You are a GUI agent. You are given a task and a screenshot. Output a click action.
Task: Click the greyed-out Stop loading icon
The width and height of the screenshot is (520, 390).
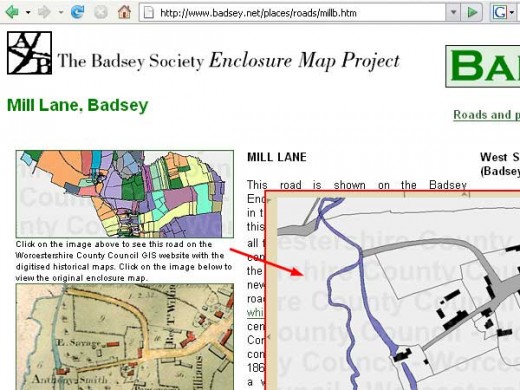point(101,13)
